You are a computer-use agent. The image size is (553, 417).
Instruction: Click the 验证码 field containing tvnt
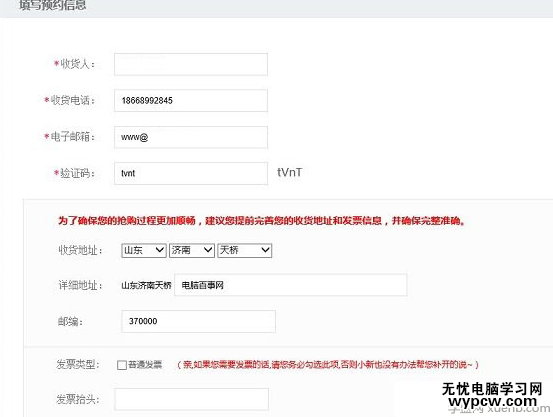coord(191,173)
